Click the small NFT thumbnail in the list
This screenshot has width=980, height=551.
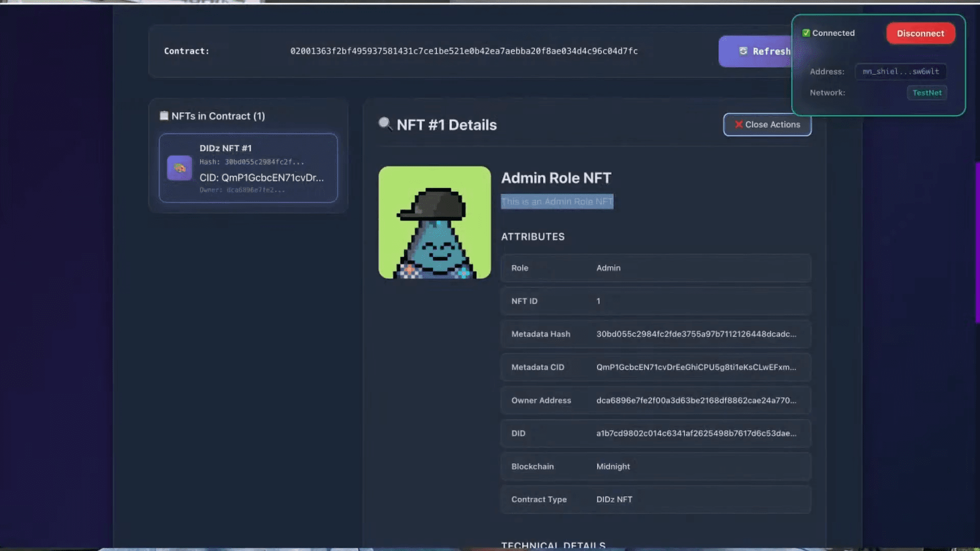[x=180, y=168]
